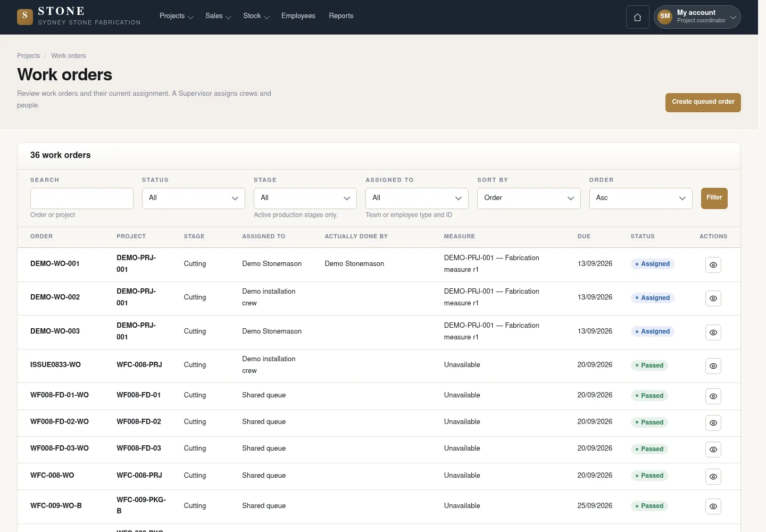Click due date 25/09/2026
Image resolution: width=766 pixels, height=532 pixels.
coord(595,506)
